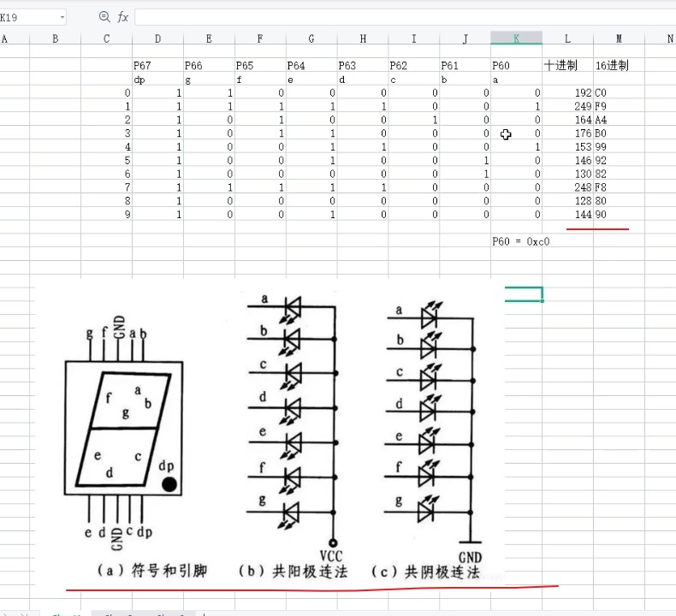Select the 16进制 header cell

(x=619, y=66)
